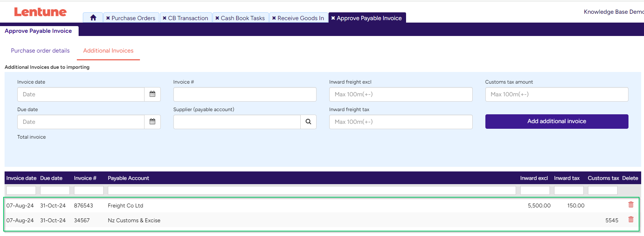644x236 pixels.
Task: Click Inward excl filter box
Action: [x=535, y=190]
